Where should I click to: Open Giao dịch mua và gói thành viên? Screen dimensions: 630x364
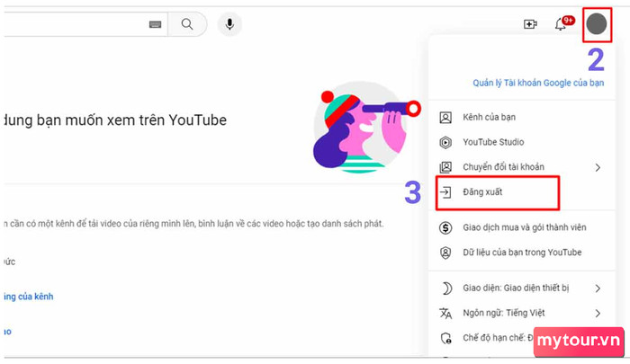click(x=522, y=227)
